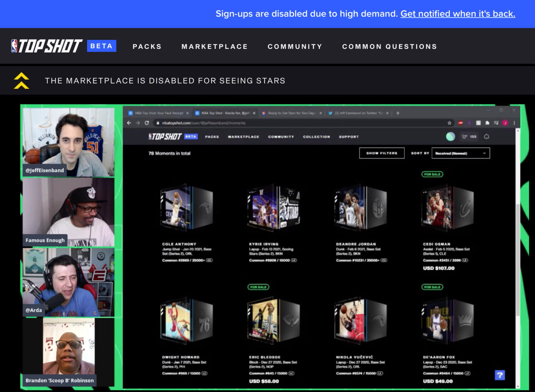Click the forward arrow in streamed browser

pos(138,123)
